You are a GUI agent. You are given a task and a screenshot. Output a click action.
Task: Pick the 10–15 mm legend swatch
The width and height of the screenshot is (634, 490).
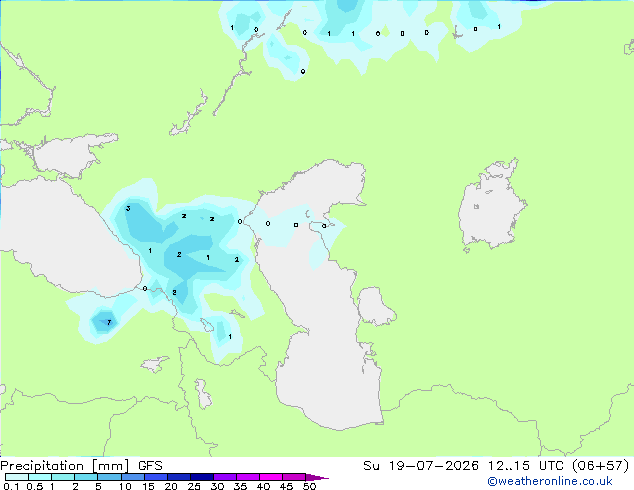pos(133,477)
